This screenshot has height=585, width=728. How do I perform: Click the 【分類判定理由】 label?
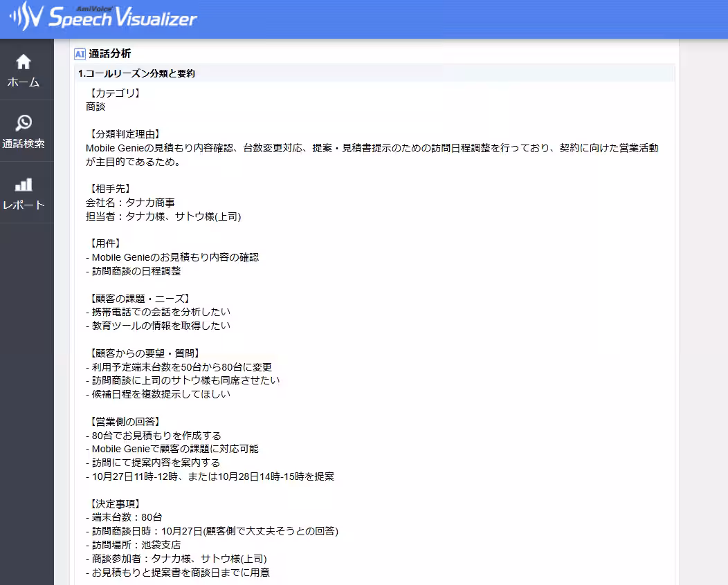tap(125, 134)
